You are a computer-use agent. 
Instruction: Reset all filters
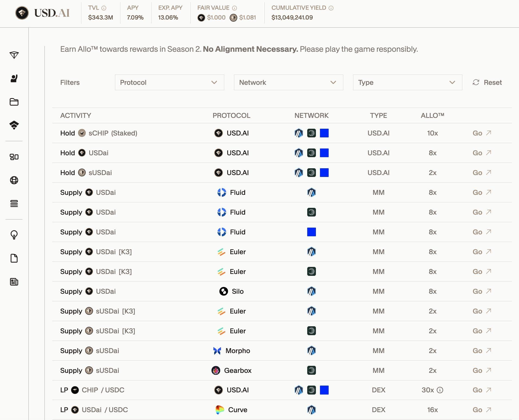click(x=487, y=82)
